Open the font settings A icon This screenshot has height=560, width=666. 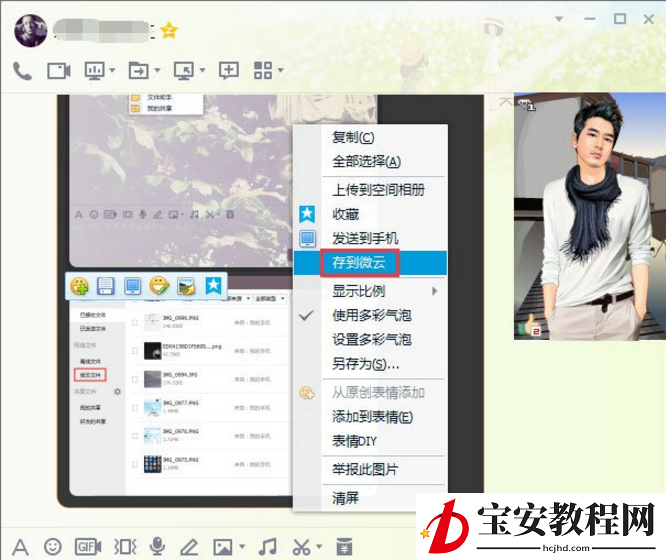(x=20, y=547)
